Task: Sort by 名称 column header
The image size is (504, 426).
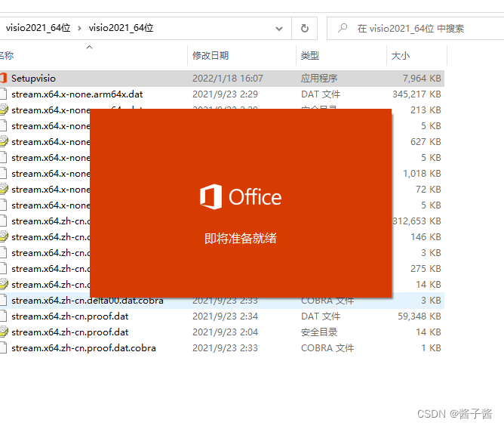Action: [x=7, y=56]
